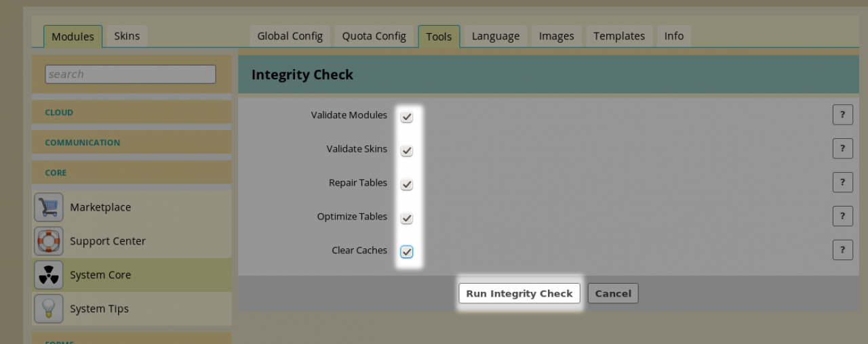Disable the Repair Tables checkbox
The height and width of the screenshot is (344, 868).
406,184
